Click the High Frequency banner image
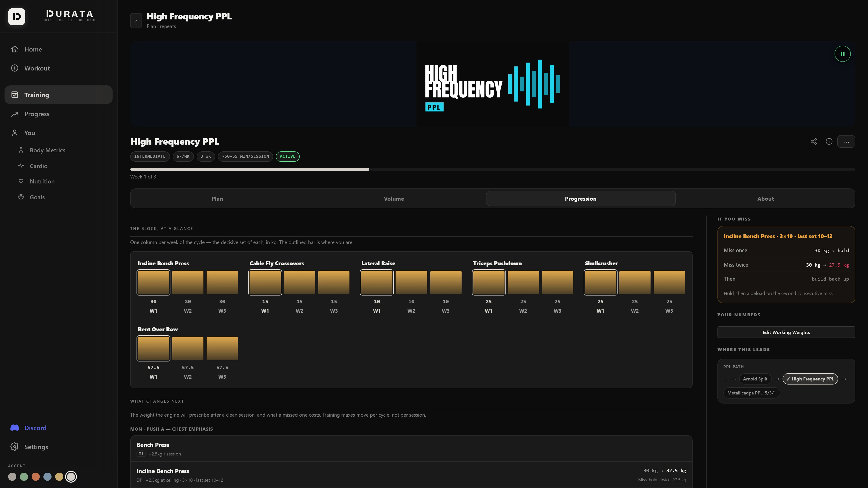This screenshot has height=488, width=868. coord(493,84)
